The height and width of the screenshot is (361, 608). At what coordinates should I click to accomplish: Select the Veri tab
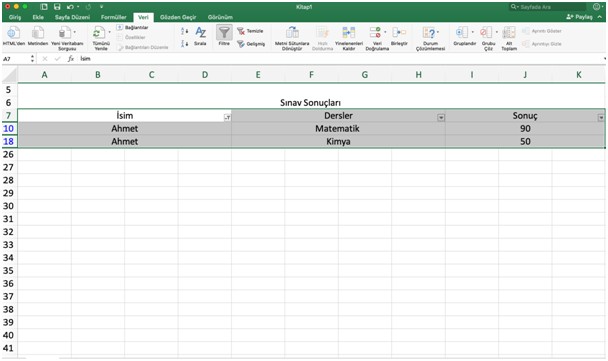(143, 17)
